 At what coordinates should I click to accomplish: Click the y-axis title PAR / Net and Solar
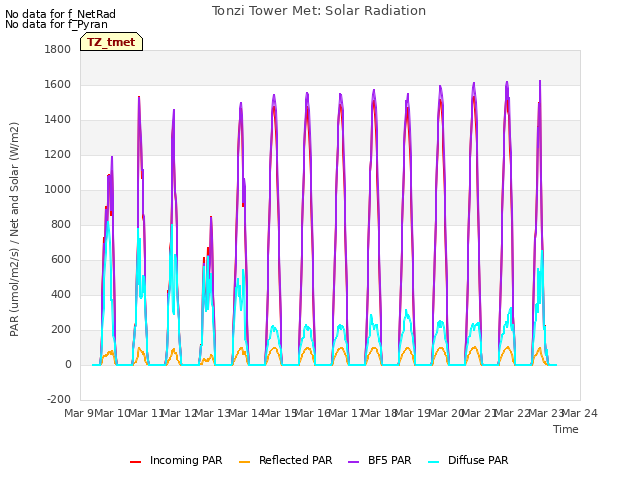(14, 229)
